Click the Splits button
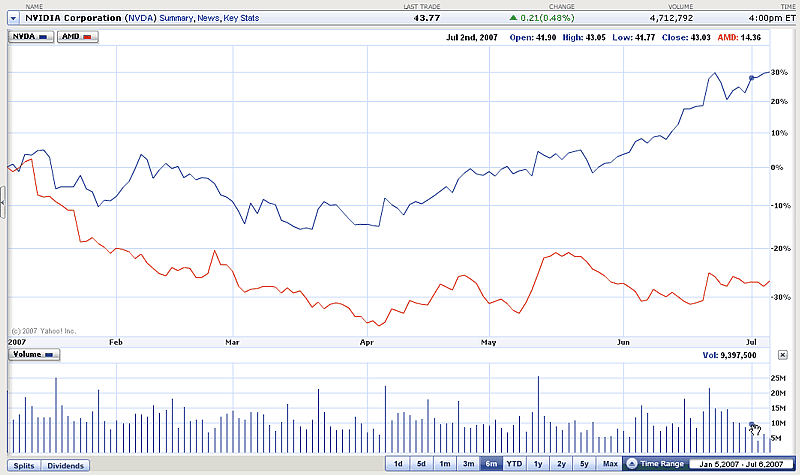Image resolution: width=800 pixels, height=475 pixels. 24,466
